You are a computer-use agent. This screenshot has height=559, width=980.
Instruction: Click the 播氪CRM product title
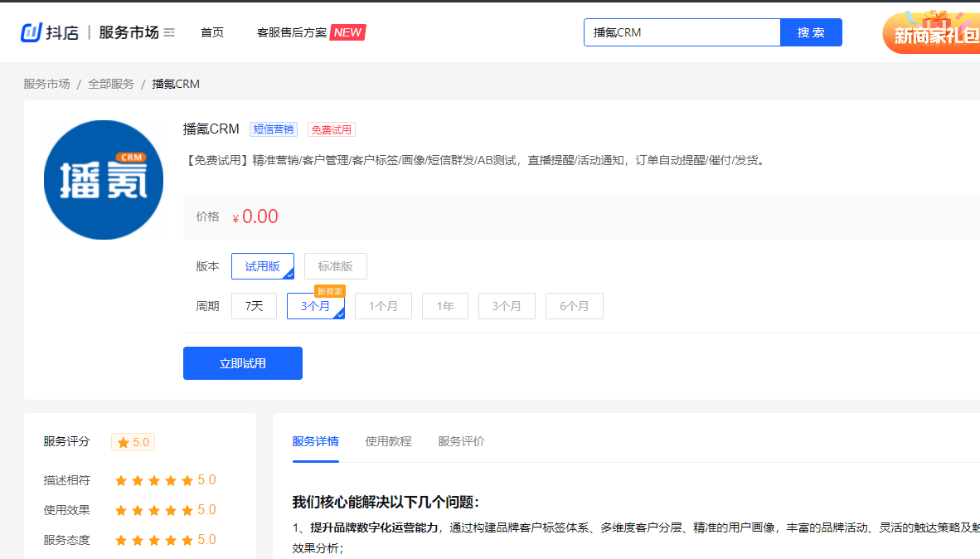pyautogui.click(x=211, y=129)
